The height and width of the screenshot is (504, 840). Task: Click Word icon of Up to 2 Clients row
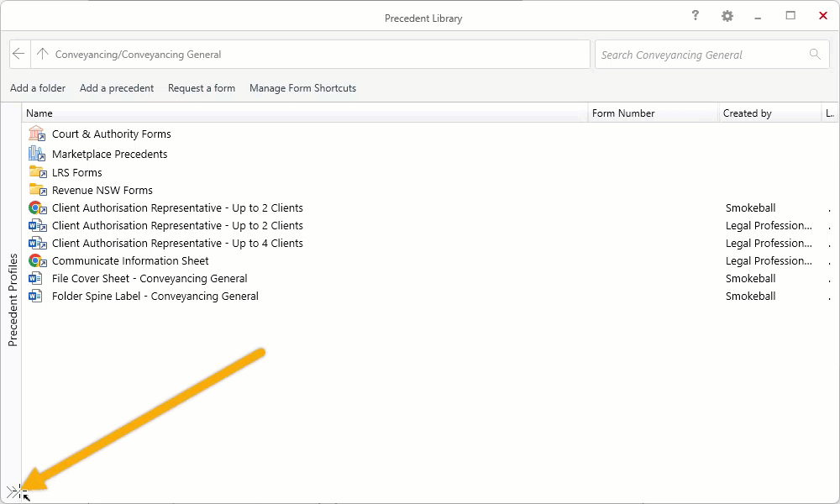click(x=37, y=225)
